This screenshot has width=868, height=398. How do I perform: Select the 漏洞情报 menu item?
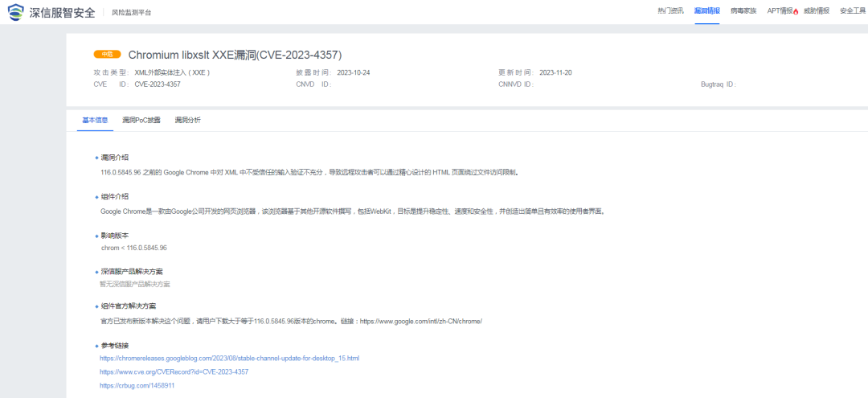click(707, 11)
